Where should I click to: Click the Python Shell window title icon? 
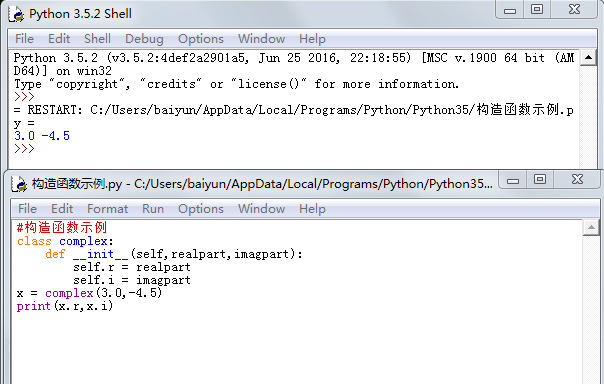pos(17,14)
